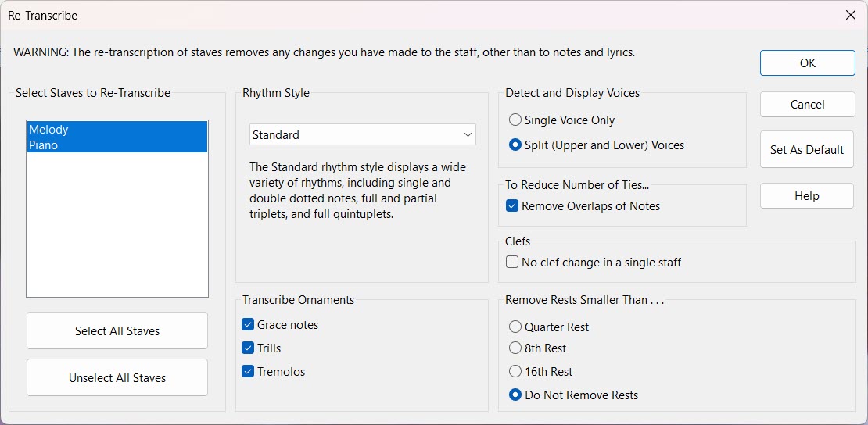The image size is (868, 425).
Task: Select Quarter Rest removal option
Action: click(515, 327)
